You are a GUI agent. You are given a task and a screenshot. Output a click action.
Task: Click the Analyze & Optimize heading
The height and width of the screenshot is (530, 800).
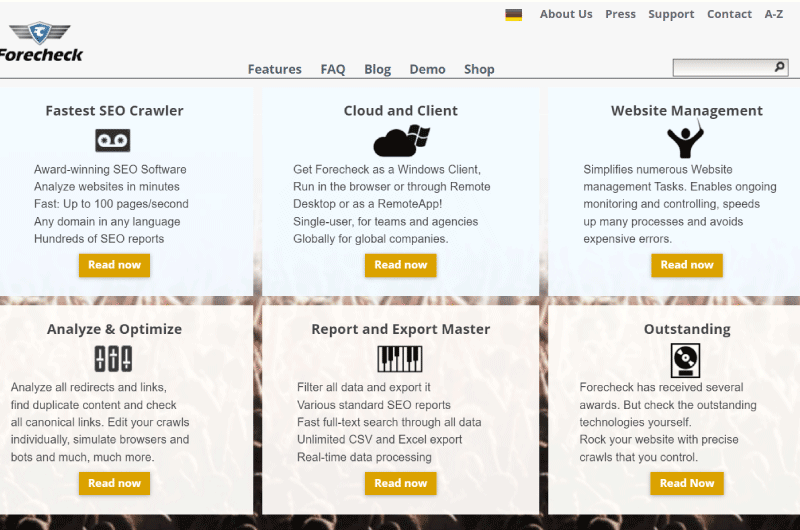click(x=114, y=329)
